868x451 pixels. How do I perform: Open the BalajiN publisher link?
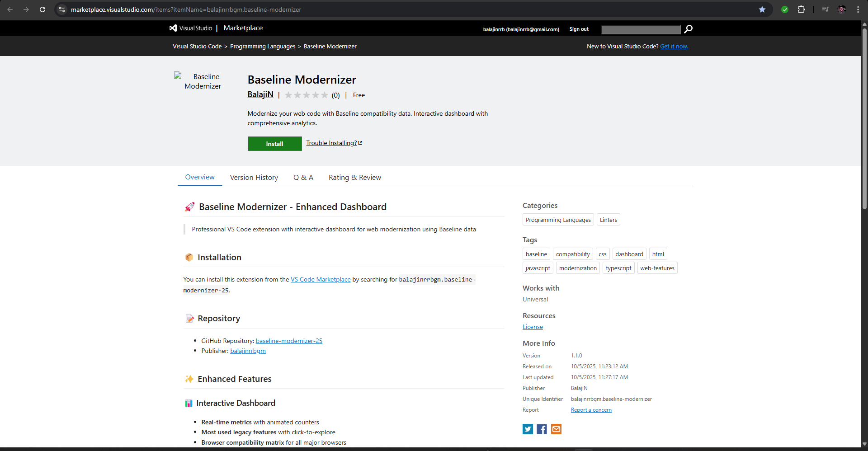260,94
